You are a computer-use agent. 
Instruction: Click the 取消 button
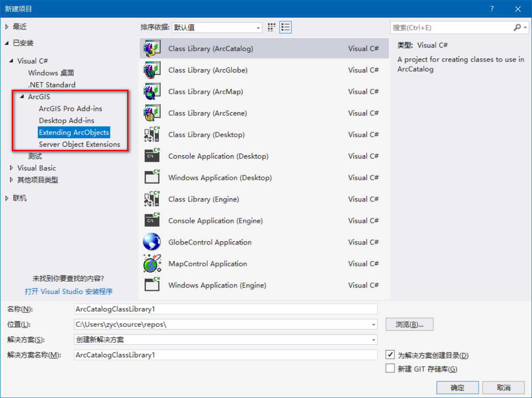point(503,388)
